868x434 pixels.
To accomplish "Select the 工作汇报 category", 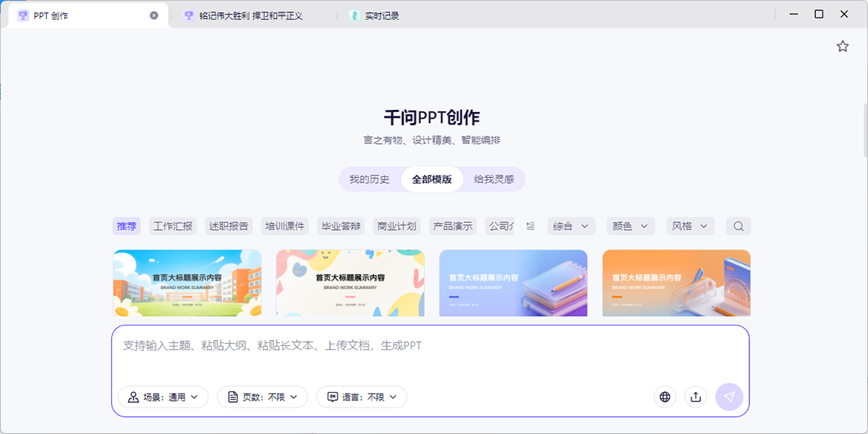I will pyautogui.click(x=173, y=226).
